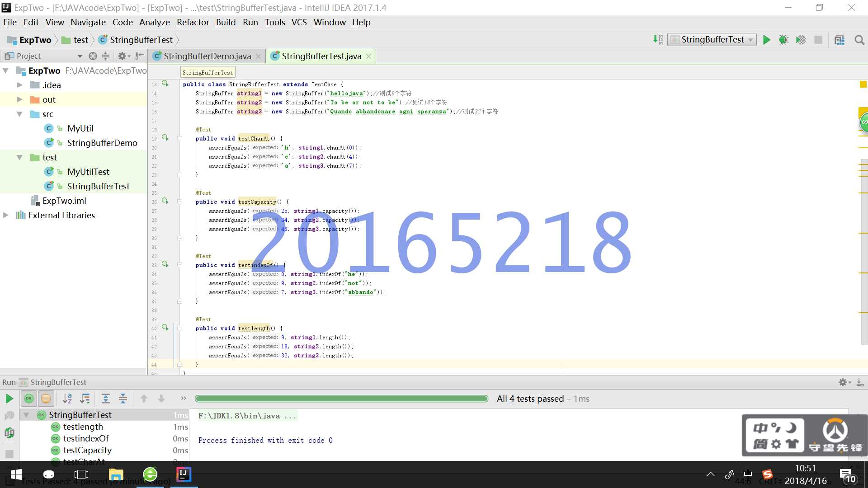Select testindexOf test result
Screen dimensions: 868x488
[x=86, y=438]
